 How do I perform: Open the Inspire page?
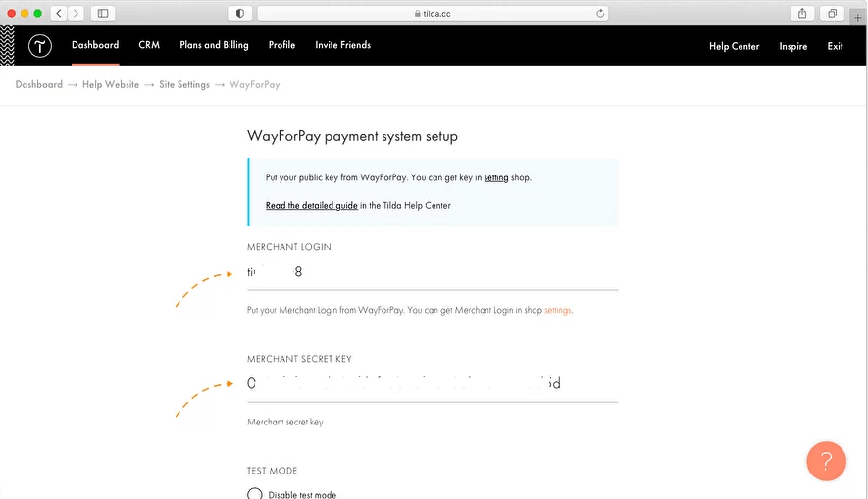click(x=793, y=46)
